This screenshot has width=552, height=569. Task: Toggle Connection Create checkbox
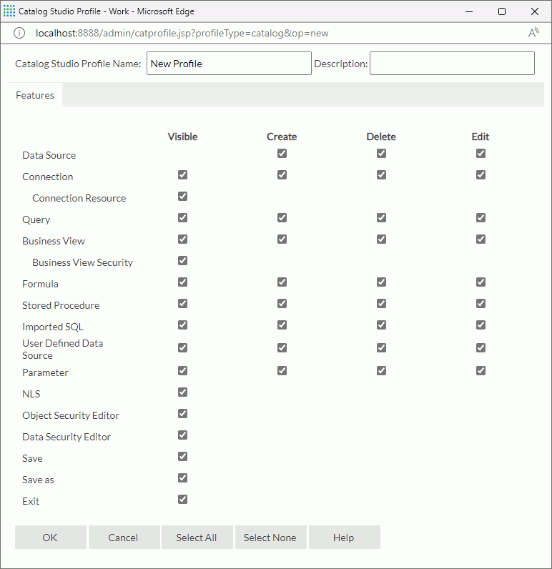282,175
